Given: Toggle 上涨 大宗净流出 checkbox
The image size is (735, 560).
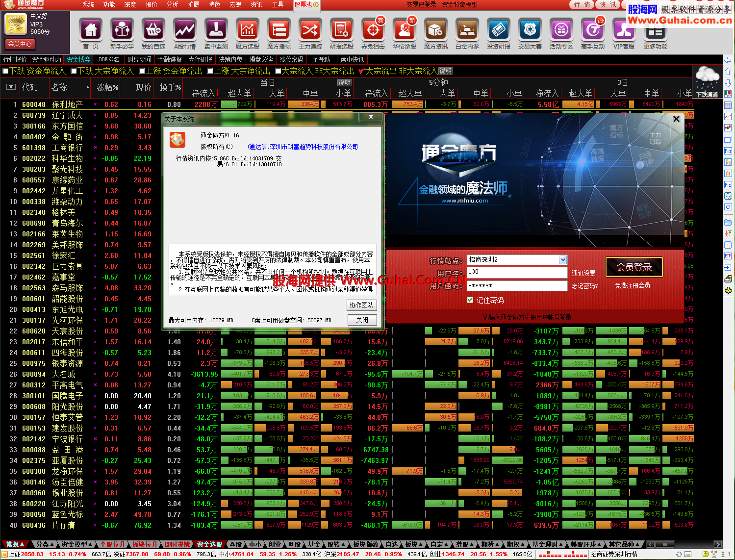Looking at the screenshot, I should click(210, 71).
